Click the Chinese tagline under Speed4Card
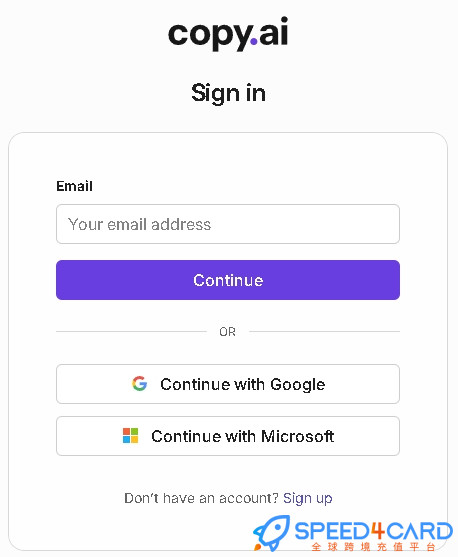Viewport: 458px width, 557px height. (x=373, y=547)
